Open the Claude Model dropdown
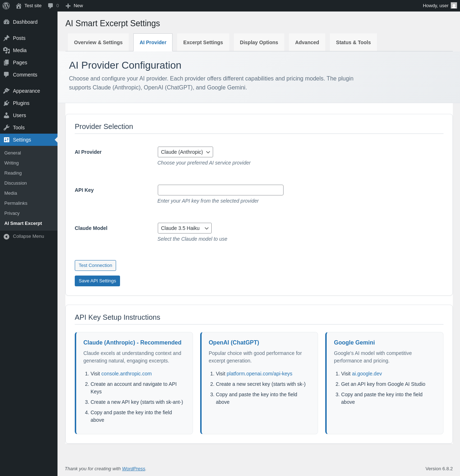Viewport: 460px width, 476px height. (185, 228)
